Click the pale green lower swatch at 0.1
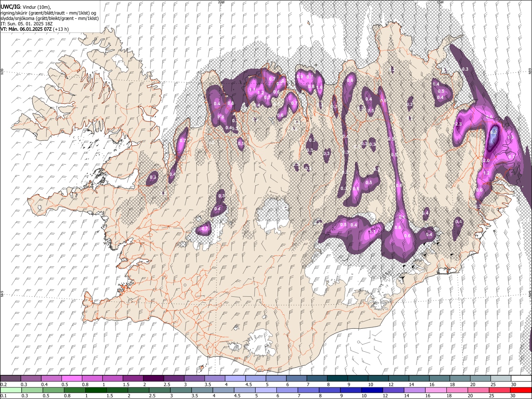Viewport: 532px width, 399px height. 10,390
